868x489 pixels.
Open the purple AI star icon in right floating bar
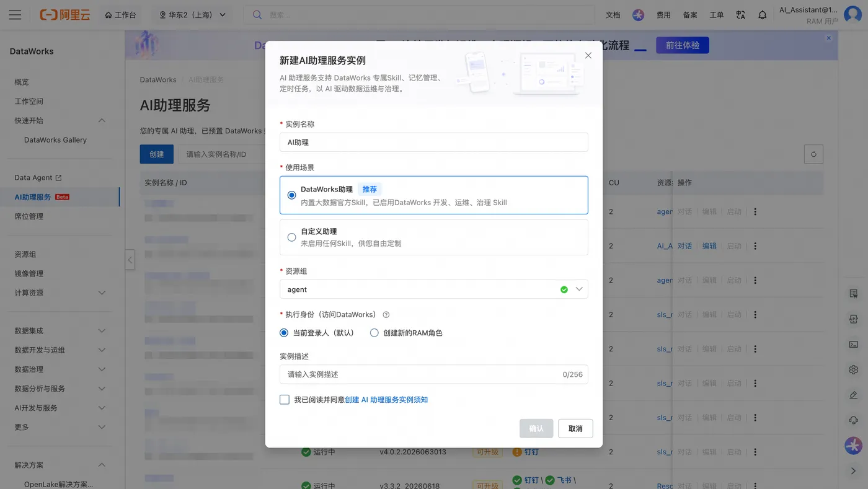point(854,446)
